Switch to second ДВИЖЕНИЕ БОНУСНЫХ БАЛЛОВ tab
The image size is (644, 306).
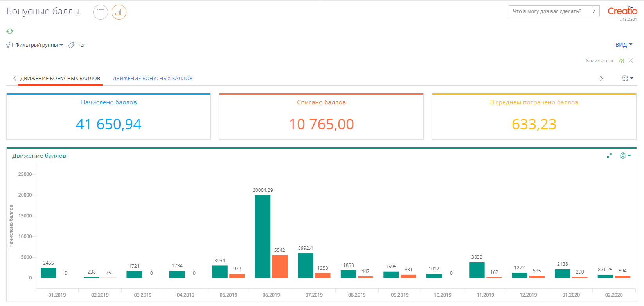[x=153, y=79]
